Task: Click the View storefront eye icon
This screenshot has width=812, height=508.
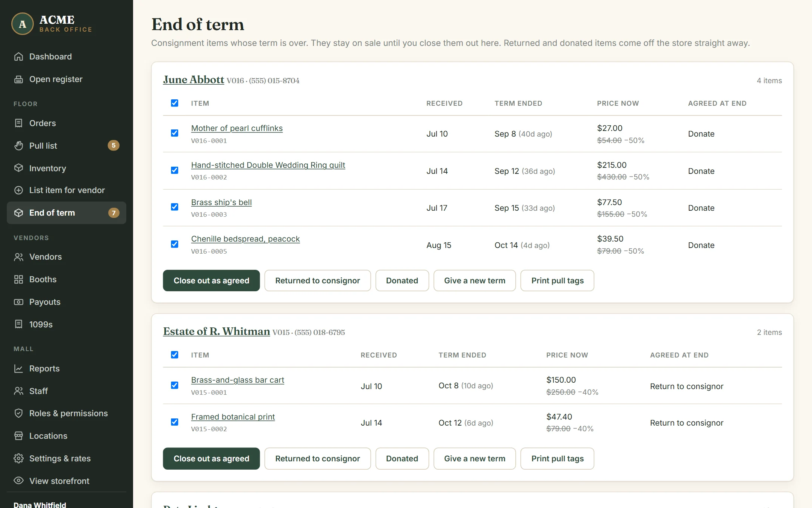Action: (x=18, y=481)
